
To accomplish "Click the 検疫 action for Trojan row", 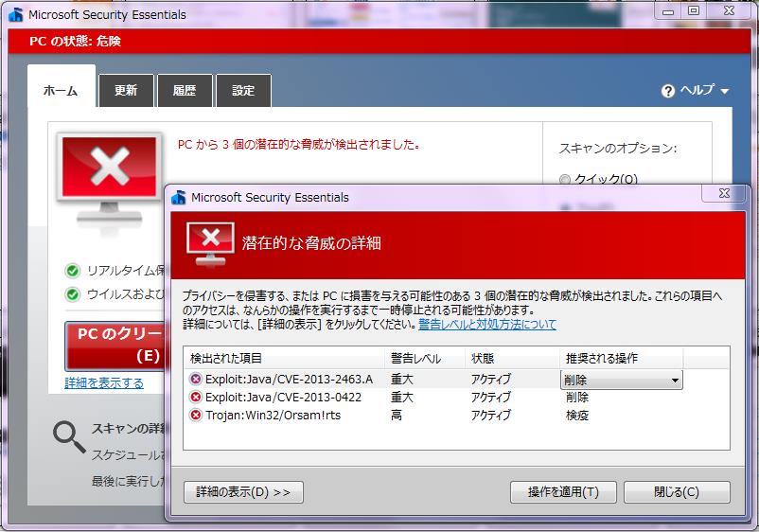I will (577, 416).
